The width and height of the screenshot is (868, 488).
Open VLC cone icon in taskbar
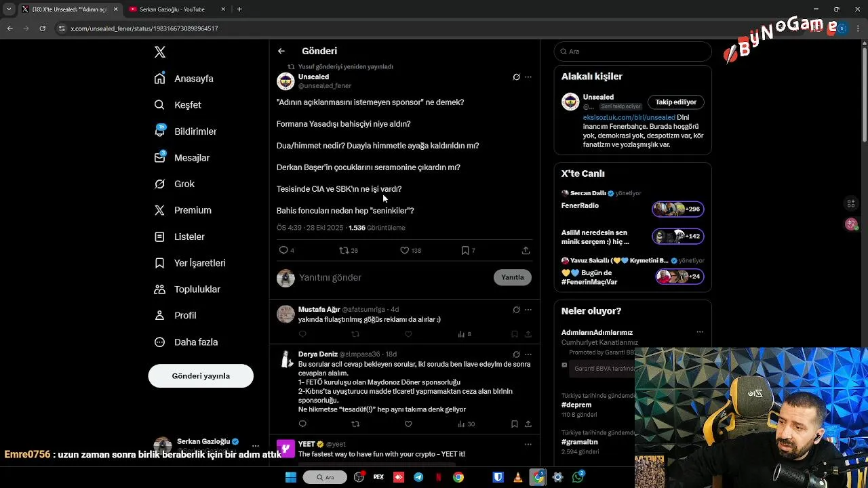point(518,477)
